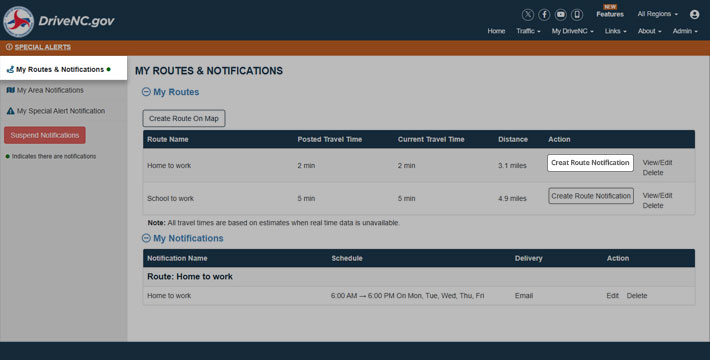Open the X (Twitter) social icon
This screenshot has width=710, height=360.
pyautogui.click(x=528, y=14)
